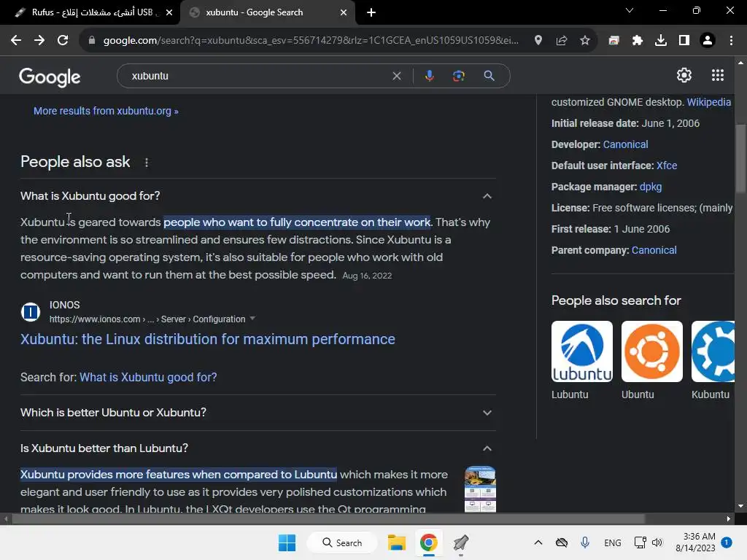This screenshot has width=747, height=560.
Task: Switch to Rufus app in taskbar
Action: (461, 542)
